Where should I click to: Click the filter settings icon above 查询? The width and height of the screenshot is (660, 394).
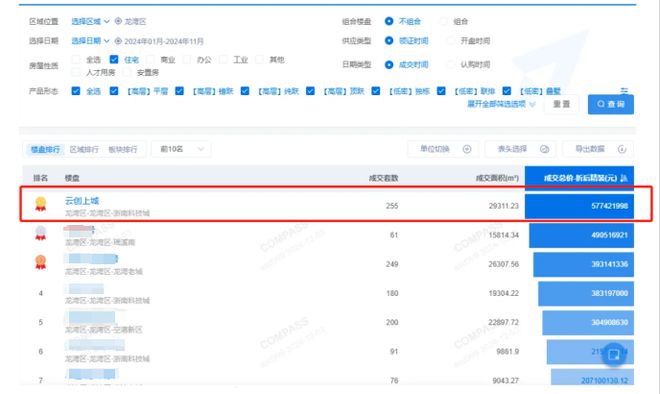click(624, 91)
